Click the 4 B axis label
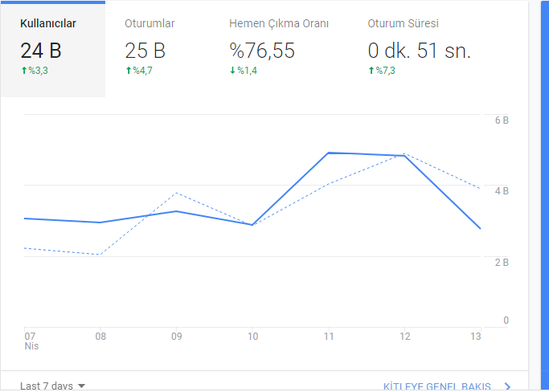549x392 pixels. coord(502,191)
